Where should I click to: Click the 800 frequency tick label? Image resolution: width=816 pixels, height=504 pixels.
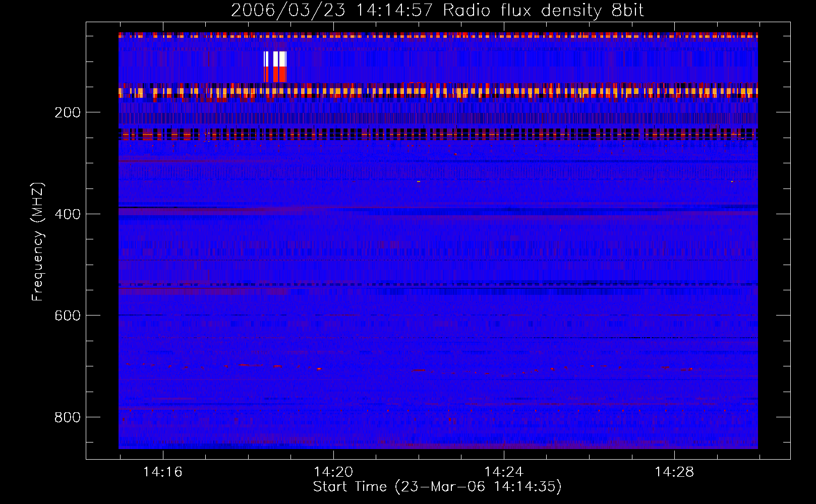tap(68, 417)
